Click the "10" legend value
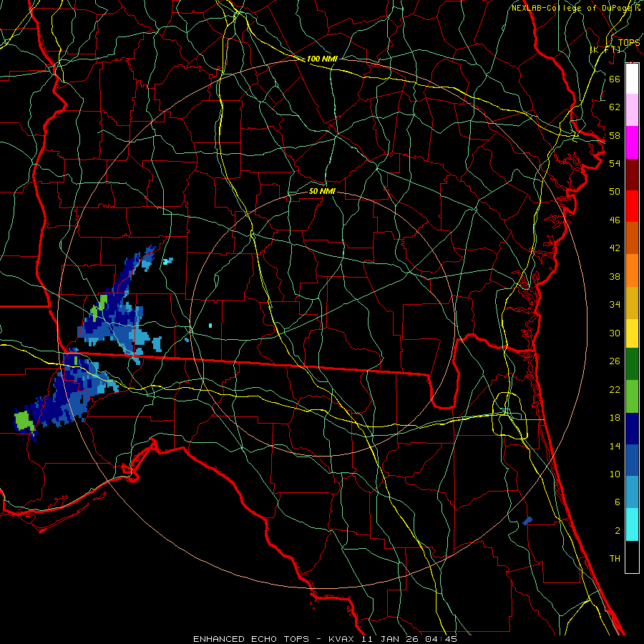Image resolution: width=644 pixels, height=644 pixels. coord(615,474)
